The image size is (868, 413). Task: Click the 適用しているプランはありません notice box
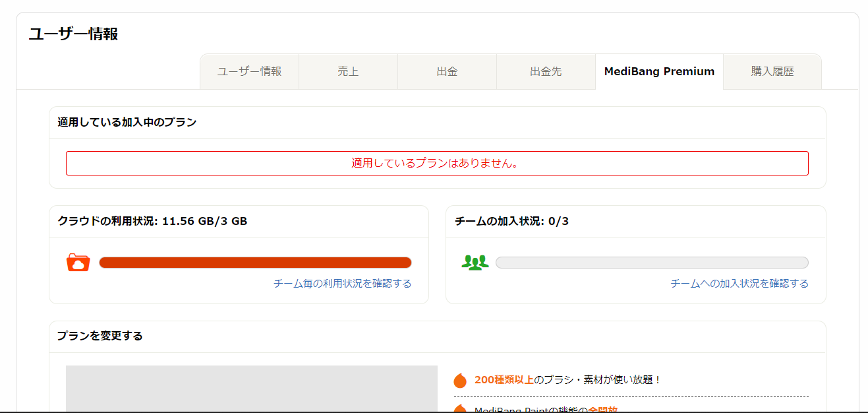(x=437, y=163)
